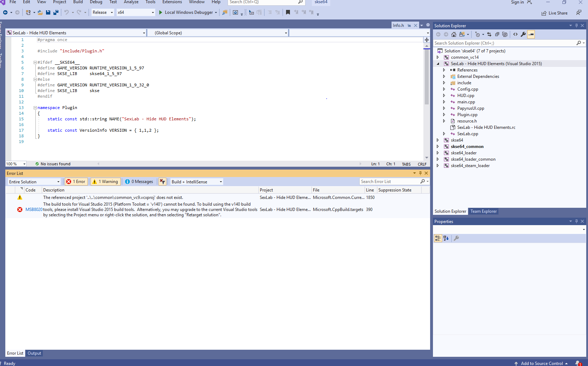This screenshot has width=588, height=366.
Task: Toggle the 1 Error filter button
Action: coord(76,182)
